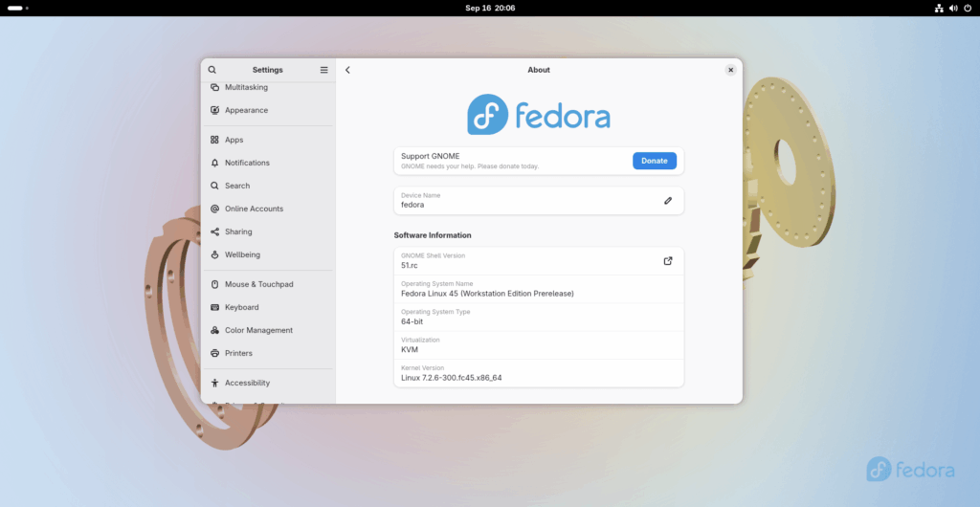Viewport: 980px width, 507px height.
Task: Click the Kernel Version Linux 7.2.6 row
Action: point(539,373)
